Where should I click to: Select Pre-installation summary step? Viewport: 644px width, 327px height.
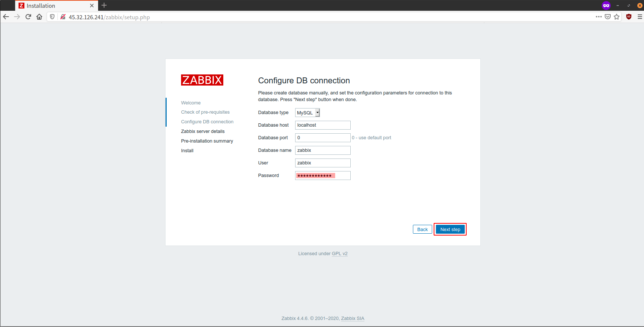click(207, 141)
